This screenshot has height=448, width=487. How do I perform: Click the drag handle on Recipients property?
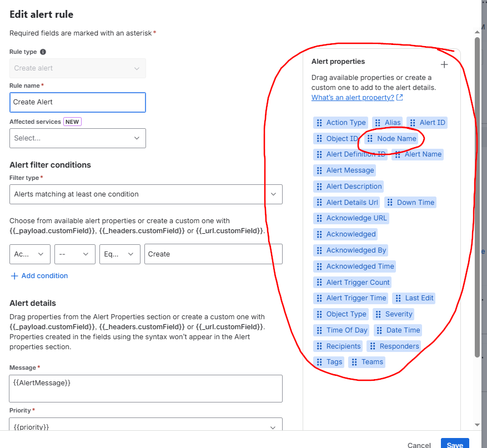320,346
